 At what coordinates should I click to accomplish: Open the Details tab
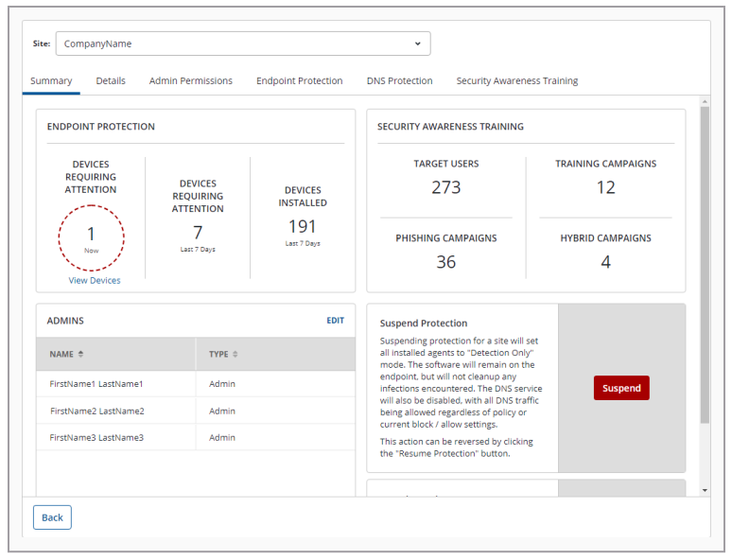pyautogui.click(x=111, y=80)
